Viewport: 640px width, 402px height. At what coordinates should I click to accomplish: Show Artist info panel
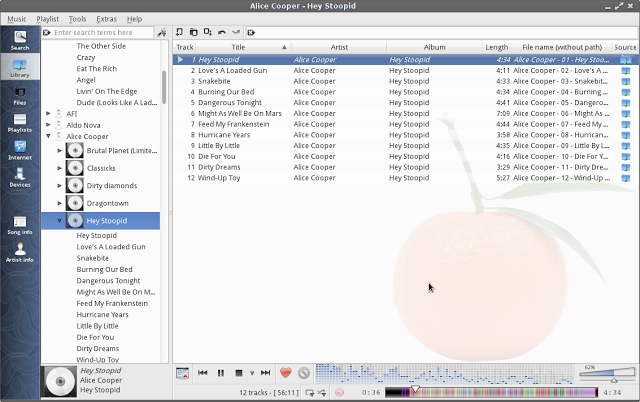[20, 252]
